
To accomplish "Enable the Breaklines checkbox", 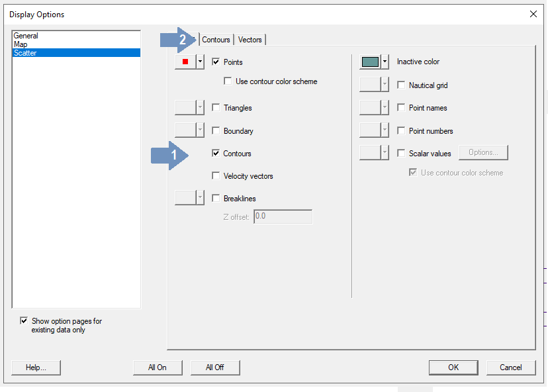I will [x=216, y=198].
